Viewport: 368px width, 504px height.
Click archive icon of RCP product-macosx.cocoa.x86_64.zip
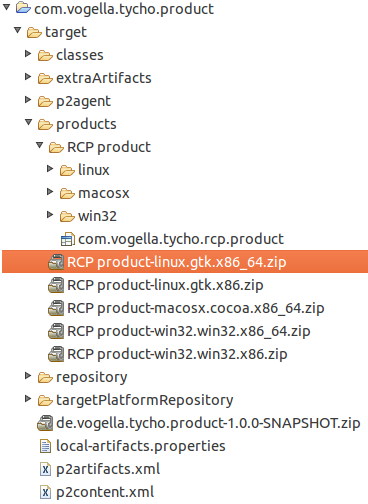click(56, 308)
